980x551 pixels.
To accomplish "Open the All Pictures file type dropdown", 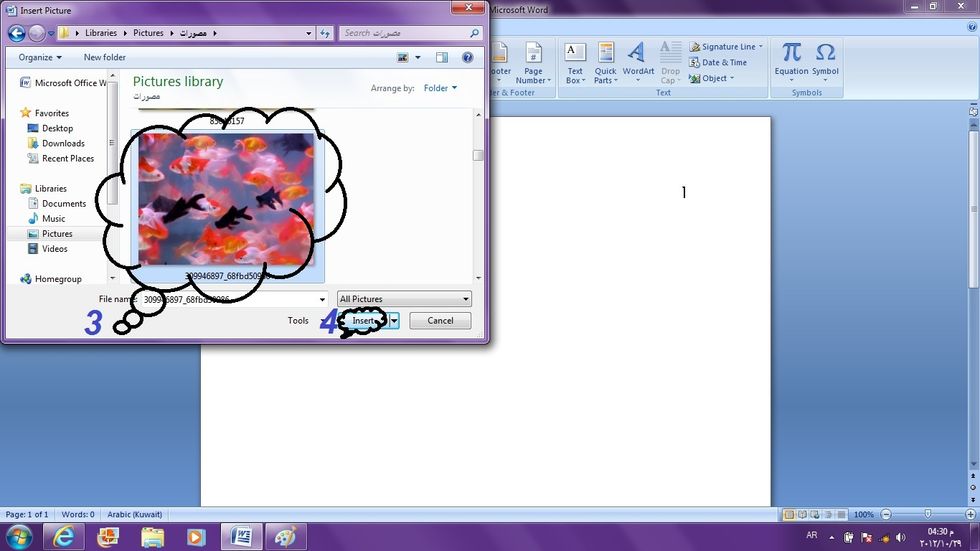I will 404,299.
